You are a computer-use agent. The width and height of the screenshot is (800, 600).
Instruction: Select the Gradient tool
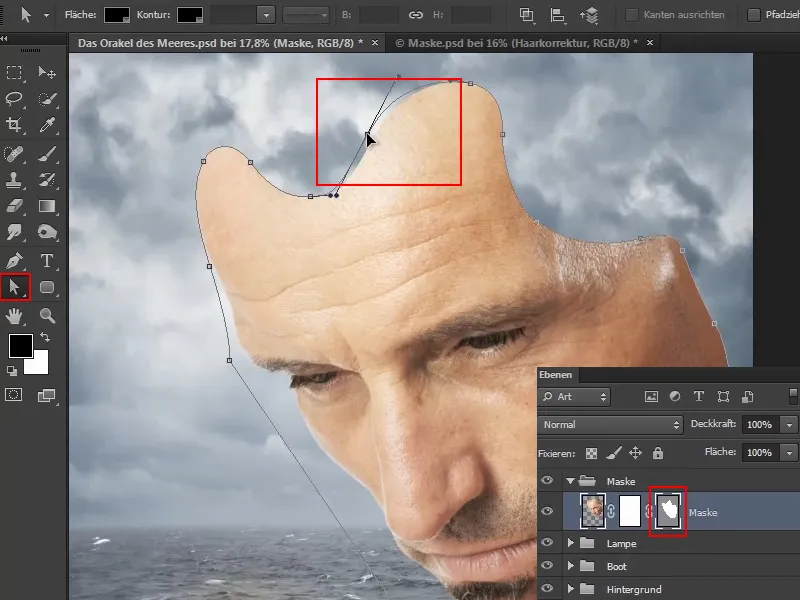47,206
